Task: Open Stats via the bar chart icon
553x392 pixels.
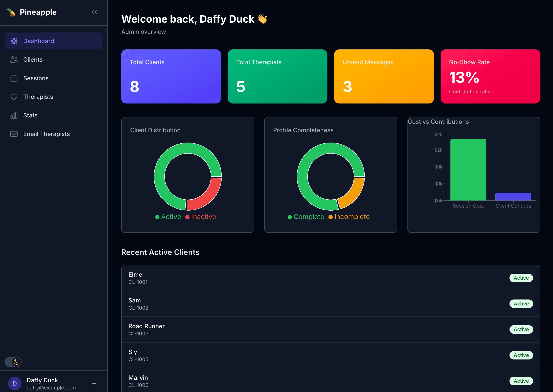Action: click(14, 115)
